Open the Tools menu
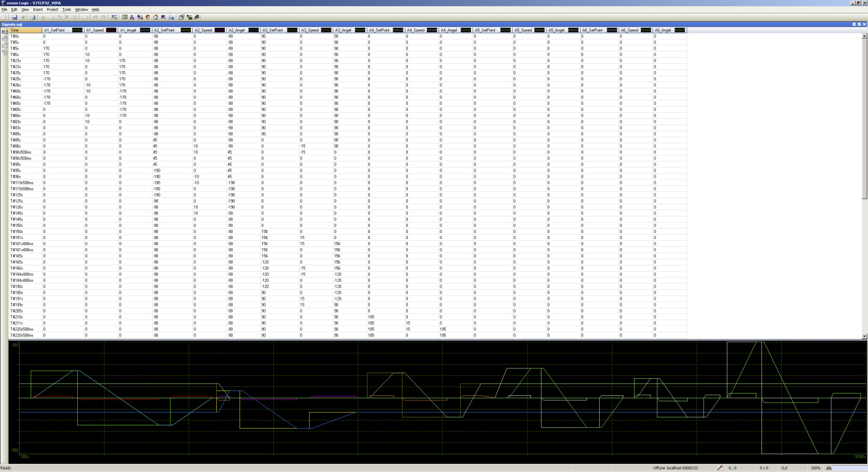Image resolution: width=868 pixels, height=472 pixels. (x=67, y=10)
